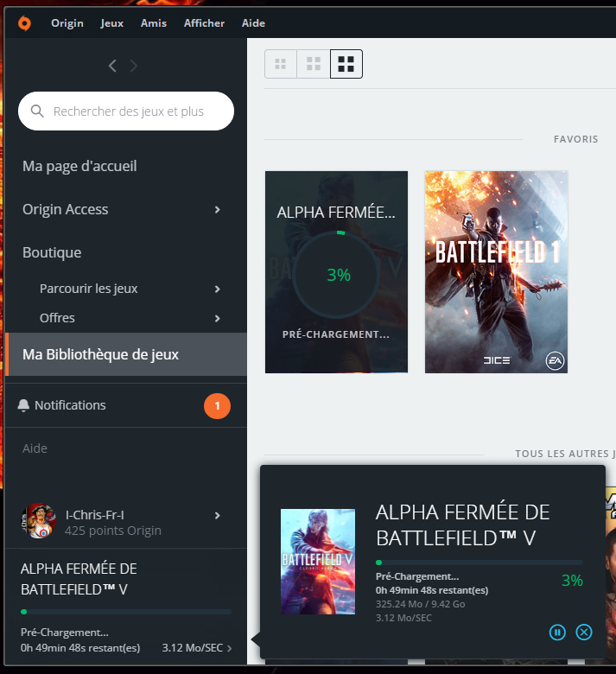Click the notification bell icon

click(23, 405)
